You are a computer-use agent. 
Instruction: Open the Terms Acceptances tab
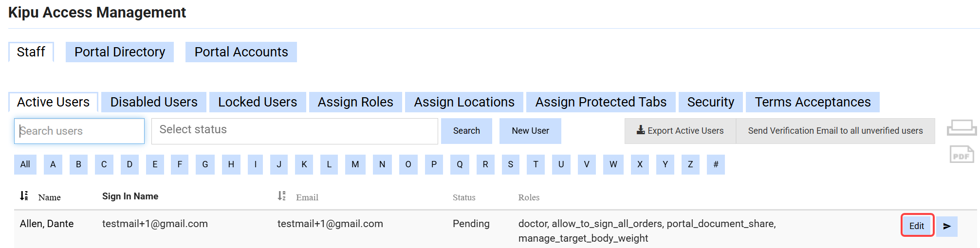coord(813,102)
